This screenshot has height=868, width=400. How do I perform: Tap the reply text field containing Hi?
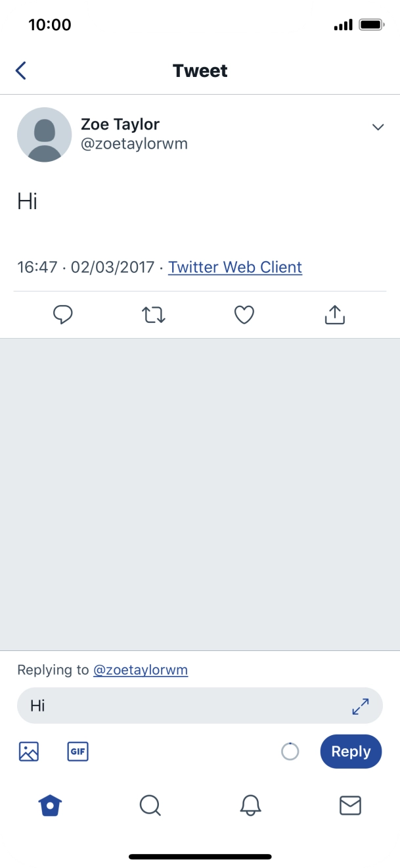164,706
